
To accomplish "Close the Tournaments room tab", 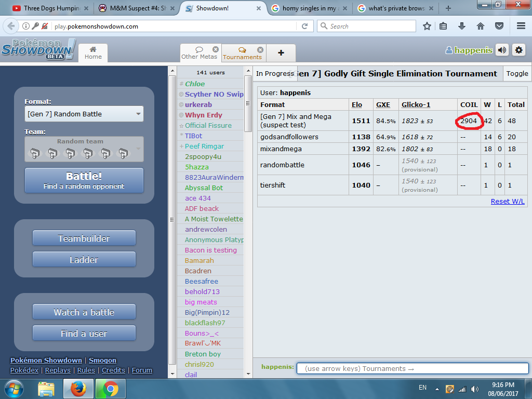I will [260, 50].
